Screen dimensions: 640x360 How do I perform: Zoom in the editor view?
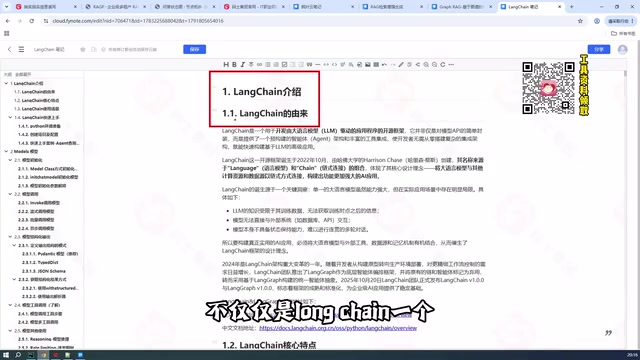(x=426, y=64)
